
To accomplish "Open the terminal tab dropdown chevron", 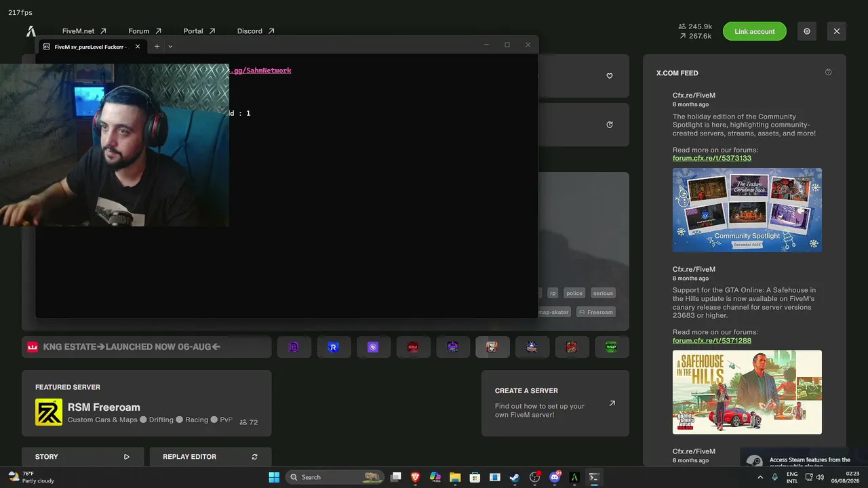I will coord(170,46).
